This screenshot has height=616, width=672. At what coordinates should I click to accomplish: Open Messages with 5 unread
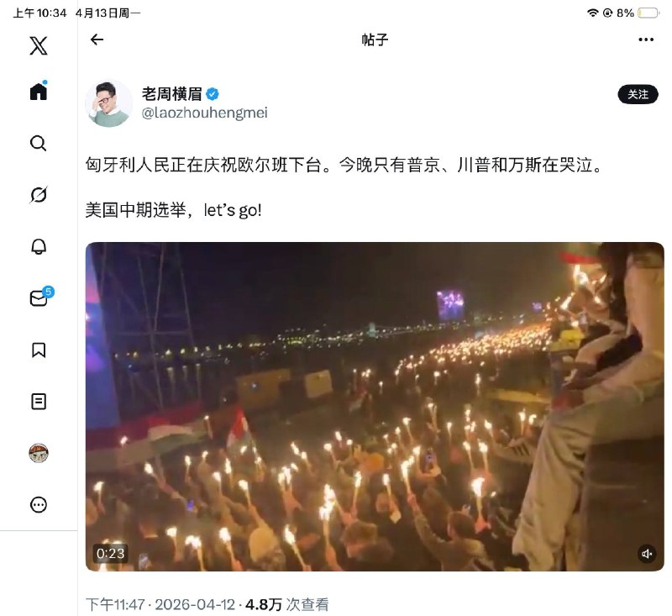click(37, 299)
